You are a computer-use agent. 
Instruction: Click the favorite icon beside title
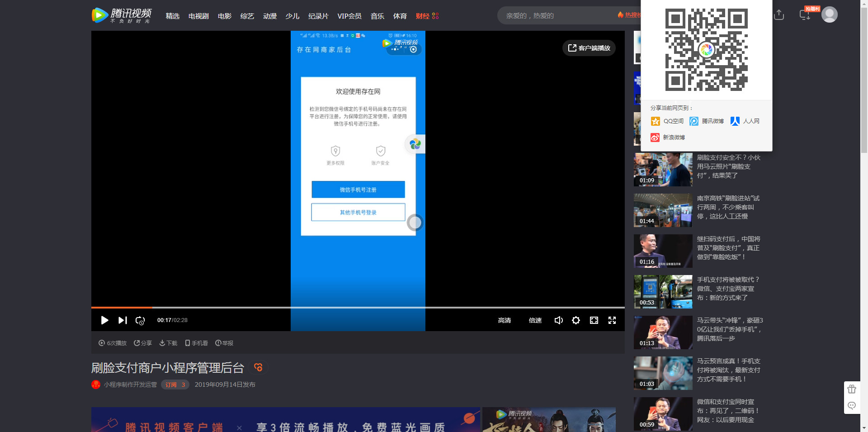click(258, 367)
